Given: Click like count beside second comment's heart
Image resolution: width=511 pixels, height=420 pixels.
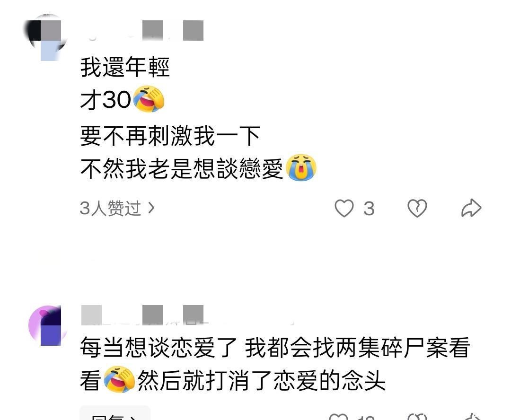Looking at the screenshot, I should [367, 417].
